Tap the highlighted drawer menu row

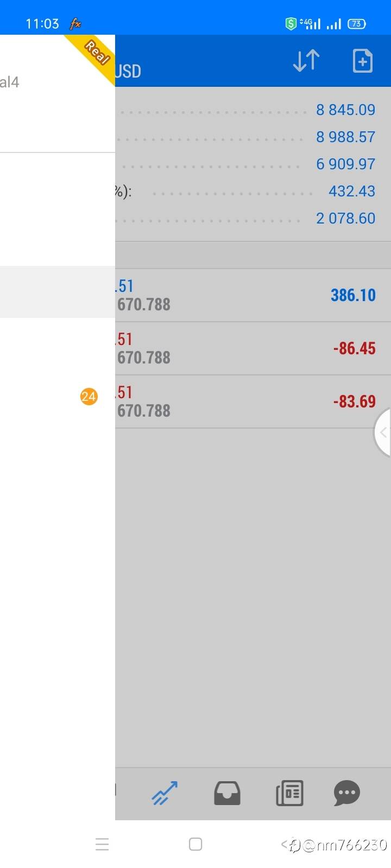[x=57, y=292]
